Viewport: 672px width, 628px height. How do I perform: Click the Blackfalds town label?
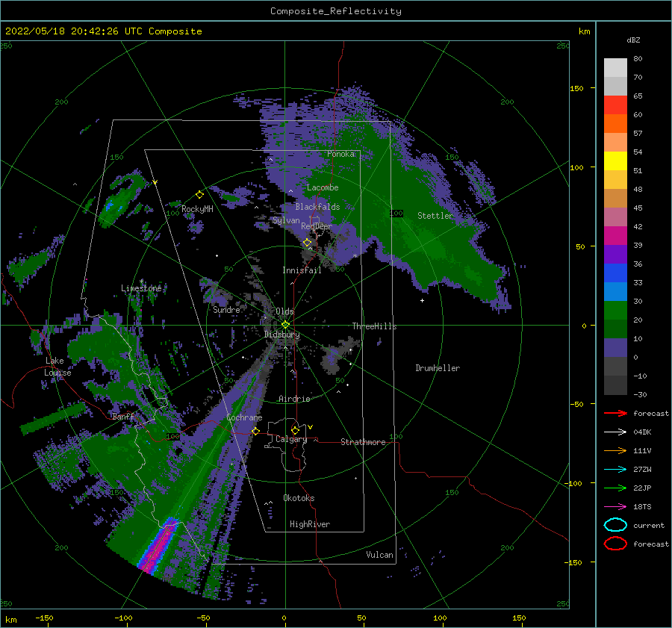(317, 207)
